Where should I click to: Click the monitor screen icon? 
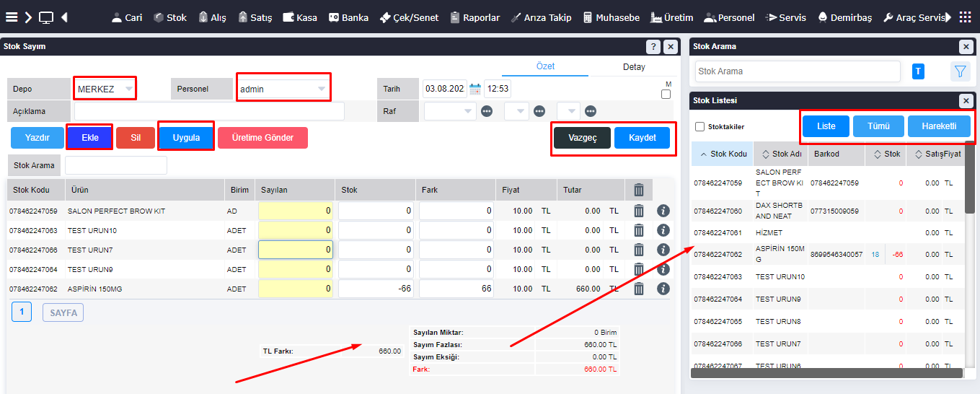click(x=46, y=17)
